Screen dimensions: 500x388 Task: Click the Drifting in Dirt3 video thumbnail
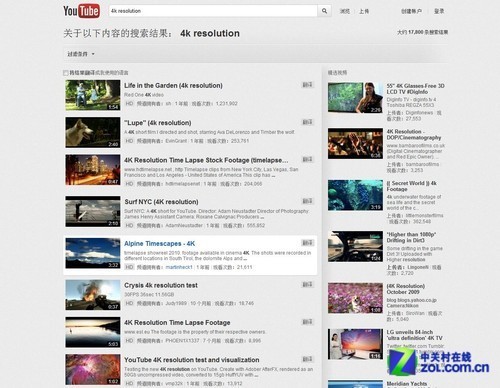355,247
